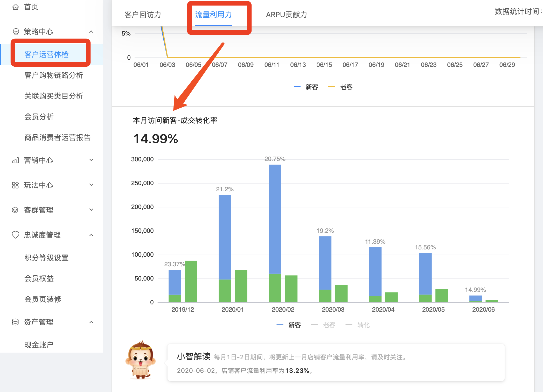This screenshot has height=392, width=543.
Task: Click the 策略中心 smiley icon
Action: pos(16,32)
